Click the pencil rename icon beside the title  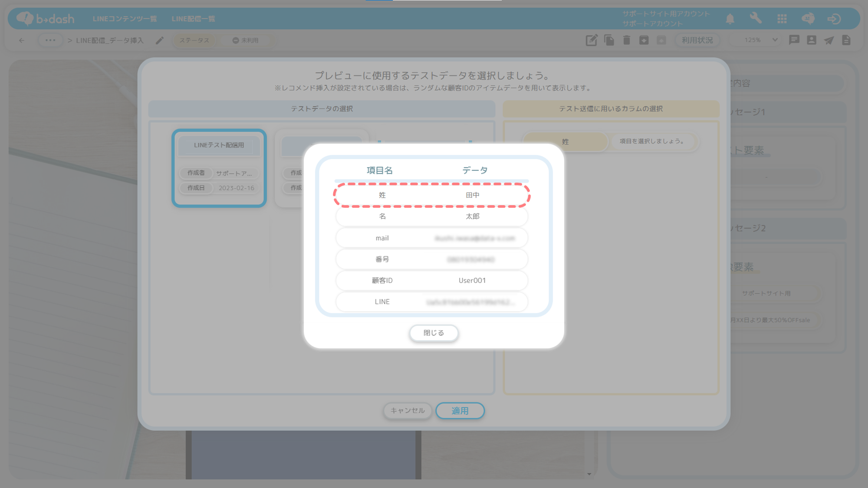(x=160, y=40)
